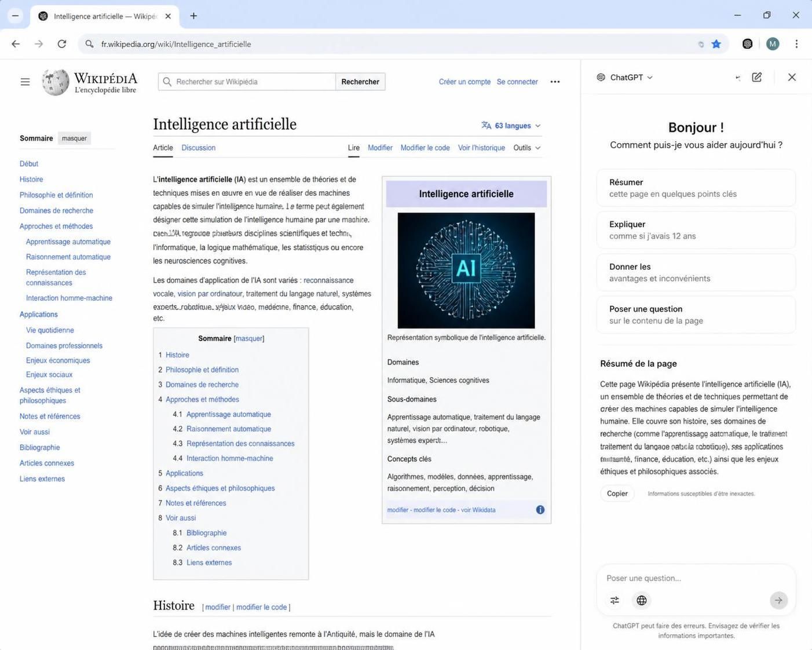Viewport: 812px width, 650px height.
Task: Click the Copier button under the summary
Action: pyautogui.click(x=617, y=494)
